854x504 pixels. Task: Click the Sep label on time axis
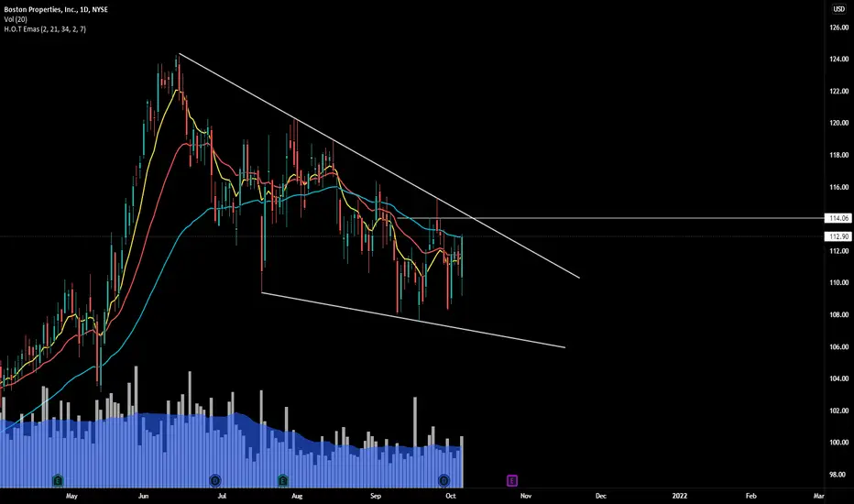coord(376,496)
